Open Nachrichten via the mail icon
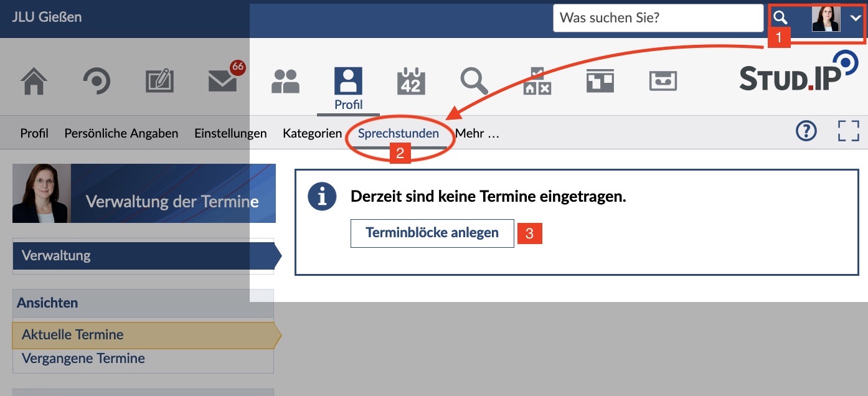 [x=222, y=81]
